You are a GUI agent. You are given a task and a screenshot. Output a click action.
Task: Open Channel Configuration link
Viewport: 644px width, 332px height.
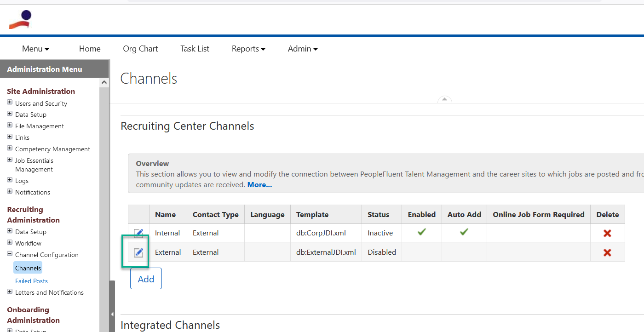pos(46,255)
